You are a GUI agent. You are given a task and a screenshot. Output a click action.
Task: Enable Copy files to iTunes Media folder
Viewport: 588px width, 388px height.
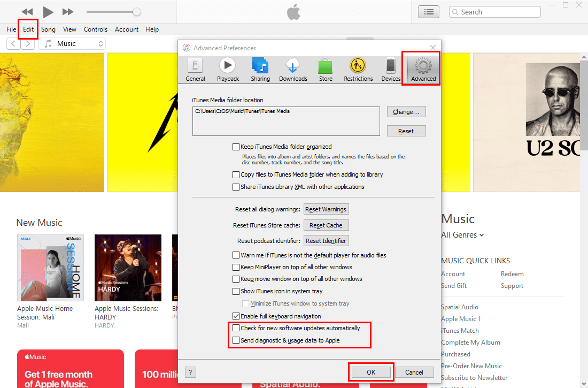236,174
